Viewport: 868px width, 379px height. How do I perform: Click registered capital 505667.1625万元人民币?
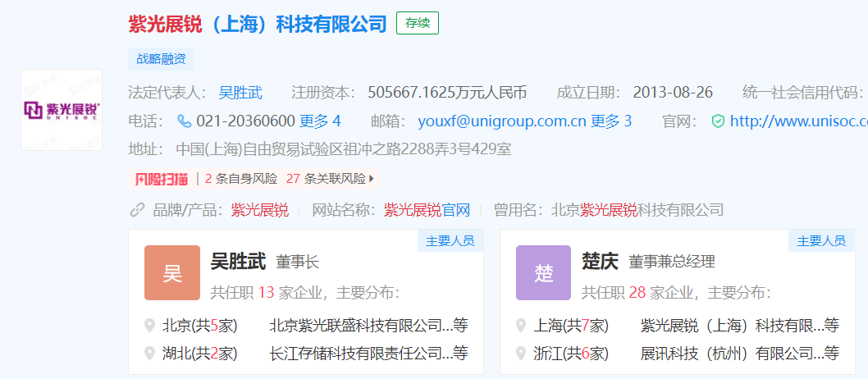click(447, 93)
